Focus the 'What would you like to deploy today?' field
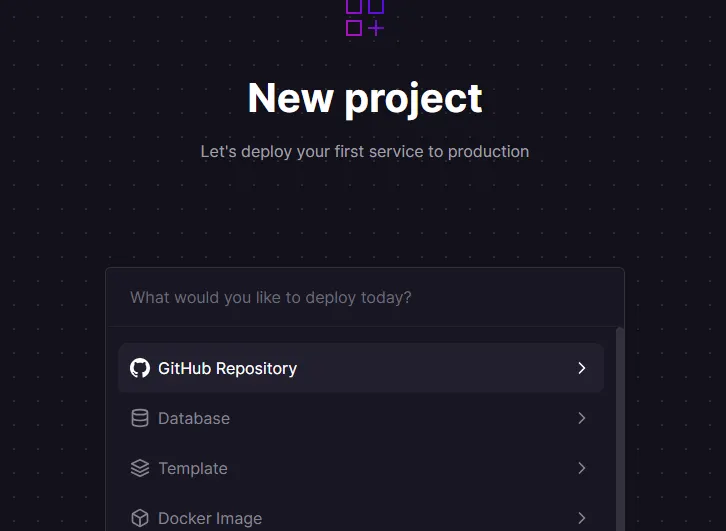The height and width of the screenshot is (531, 726). coord(365,297)
